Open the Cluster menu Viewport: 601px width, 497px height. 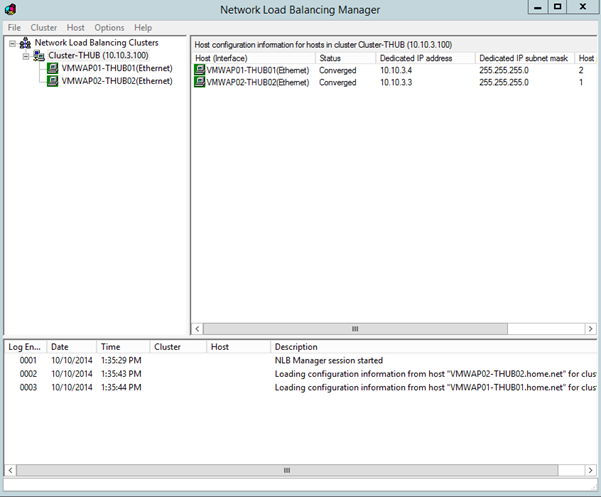click(x=44, y=28)
